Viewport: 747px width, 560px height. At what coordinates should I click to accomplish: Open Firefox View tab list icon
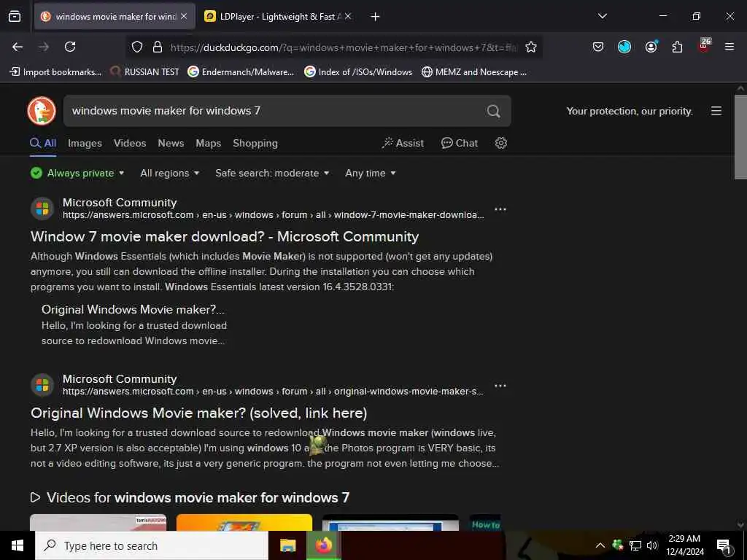coord(15,16)
